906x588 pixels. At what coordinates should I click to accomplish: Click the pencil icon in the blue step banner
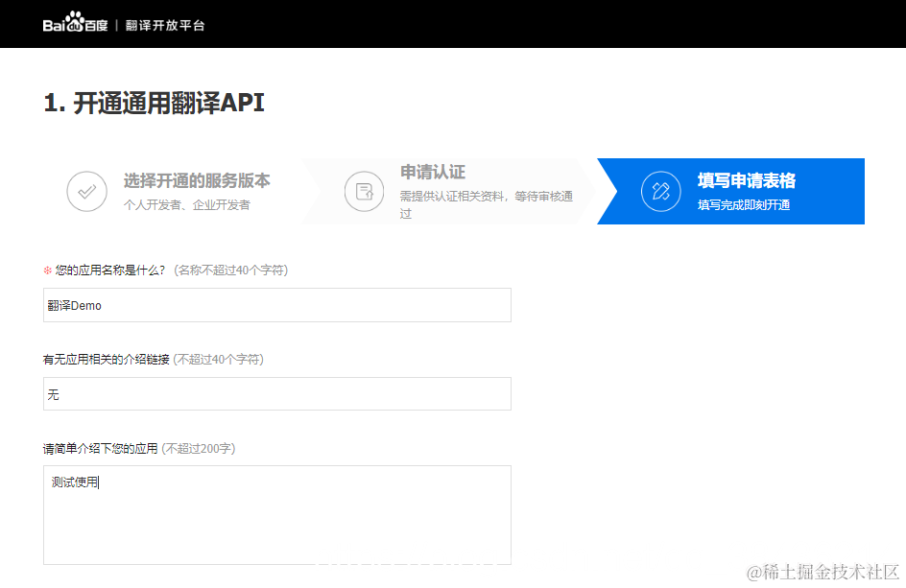659,191
